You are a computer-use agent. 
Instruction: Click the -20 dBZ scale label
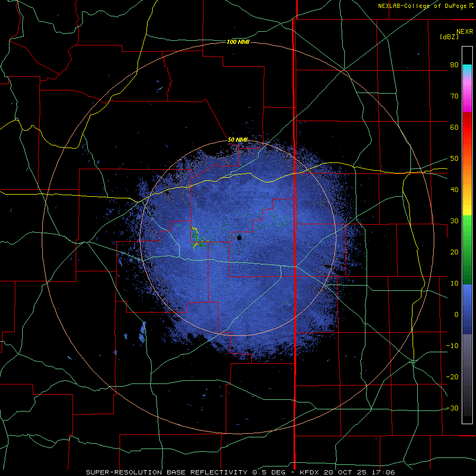(452, 377)
